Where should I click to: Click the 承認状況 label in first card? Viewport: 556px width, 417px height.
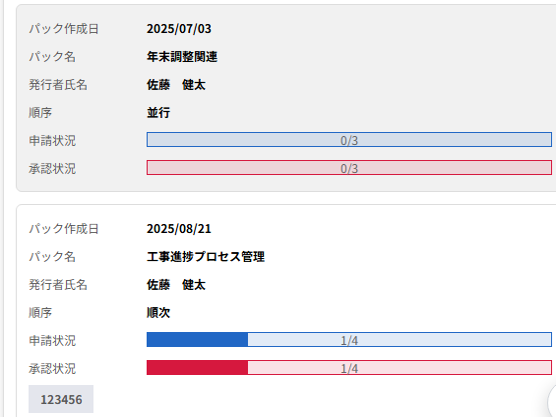pyautogui.click(x=52, y=168)
